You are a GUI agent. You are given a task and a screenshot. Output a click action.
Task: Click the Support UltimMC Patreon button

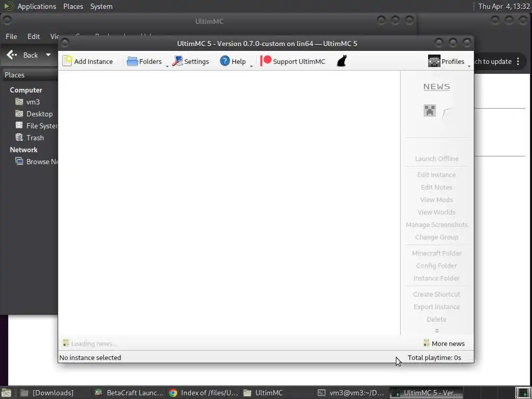[292, 61]
